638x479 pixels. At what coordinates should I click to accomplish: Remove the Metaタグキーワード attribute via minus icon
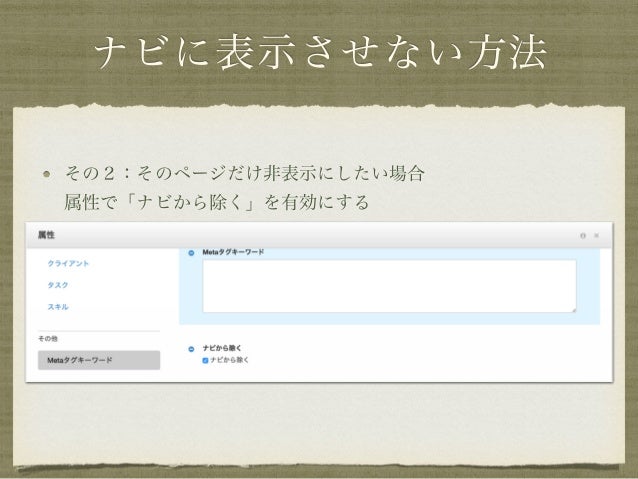tap(191, 253)
